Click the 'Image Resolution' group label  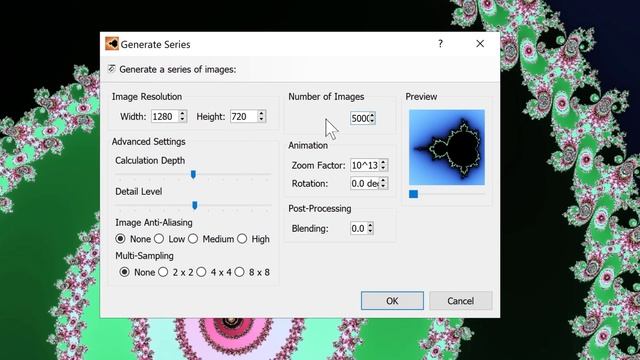click(147, 97)
